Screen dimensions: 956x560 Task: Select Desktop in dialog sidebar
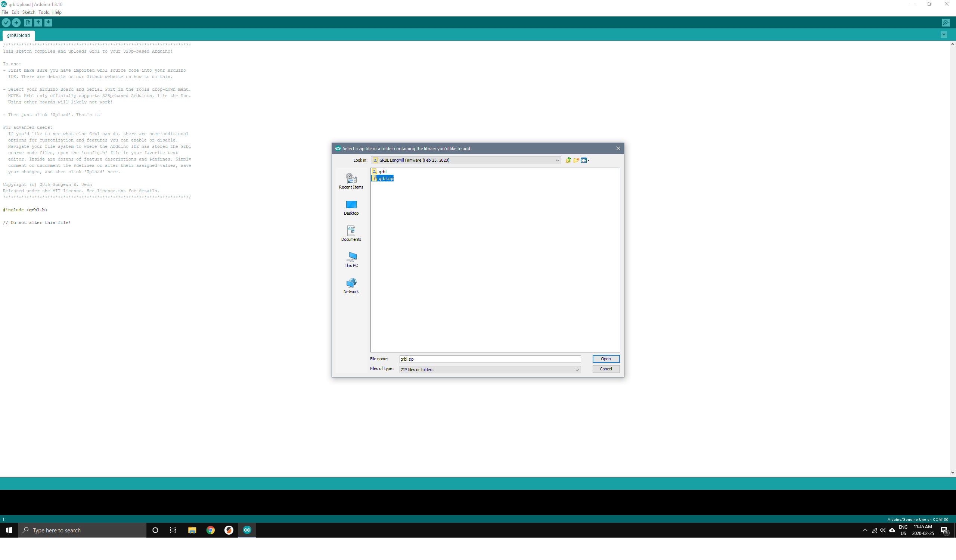tap(351, 208)
